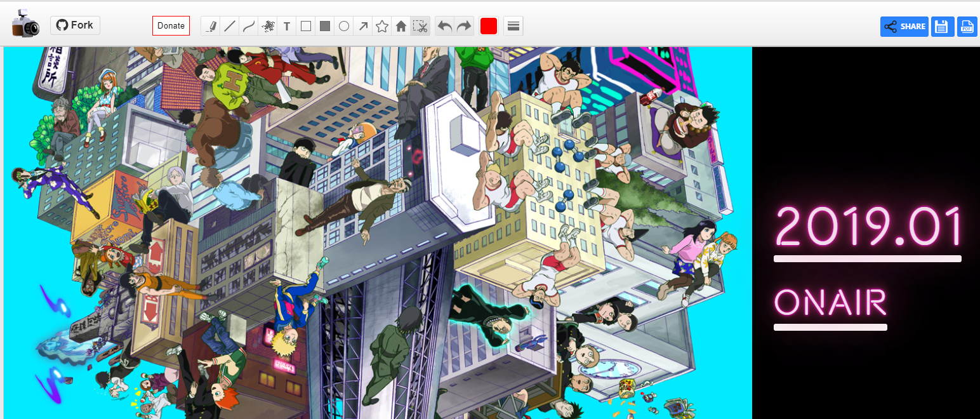This screenshot has width=980, height=419.
Task: Select the house shape tool
Action: click(x=401, y=26)
